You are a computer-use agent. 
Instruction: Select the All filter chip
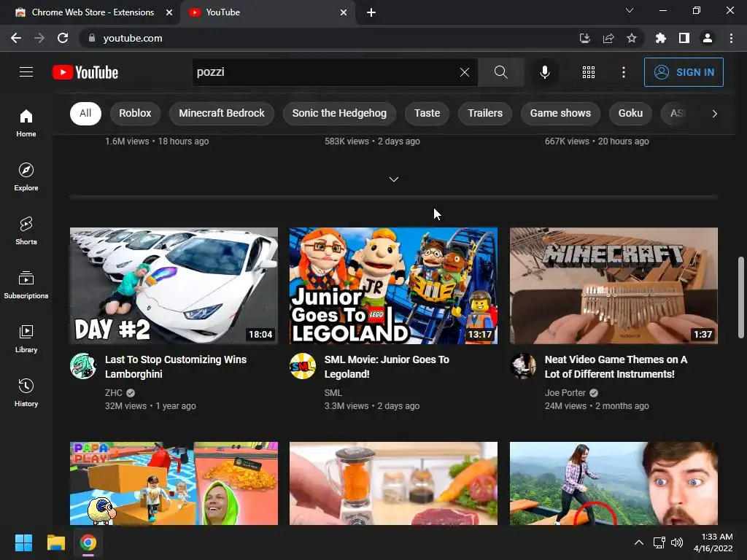pos(85,113)
